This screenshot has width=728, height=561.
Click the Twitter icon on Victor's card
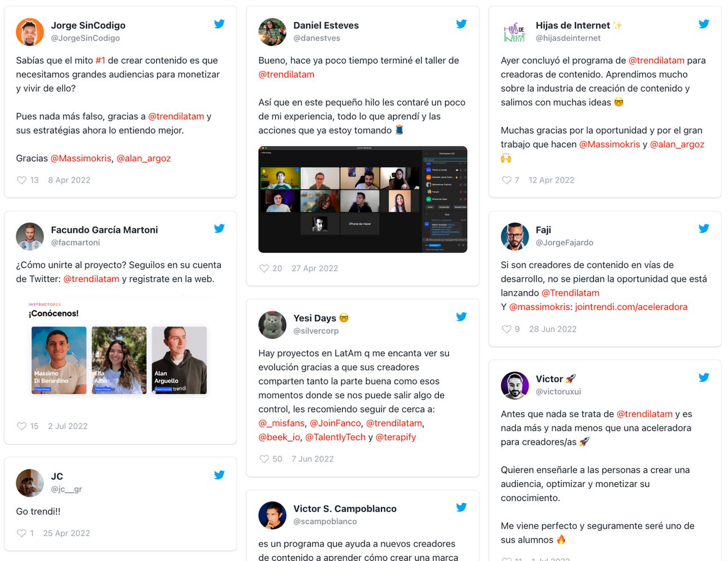(x=704, y=377)
